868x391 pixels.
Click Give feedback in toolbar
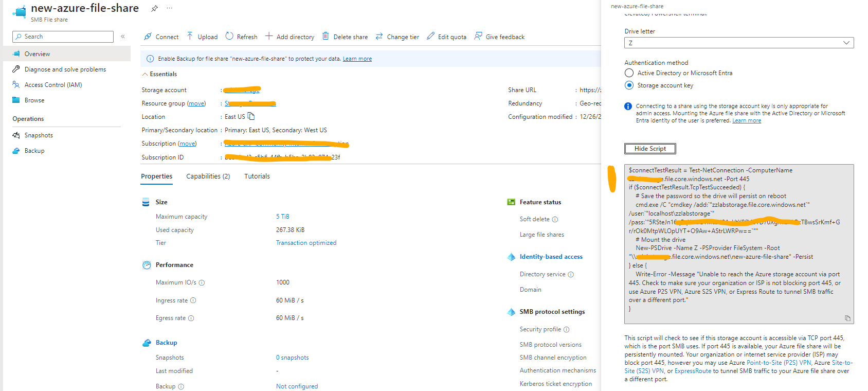pos(499,37)
